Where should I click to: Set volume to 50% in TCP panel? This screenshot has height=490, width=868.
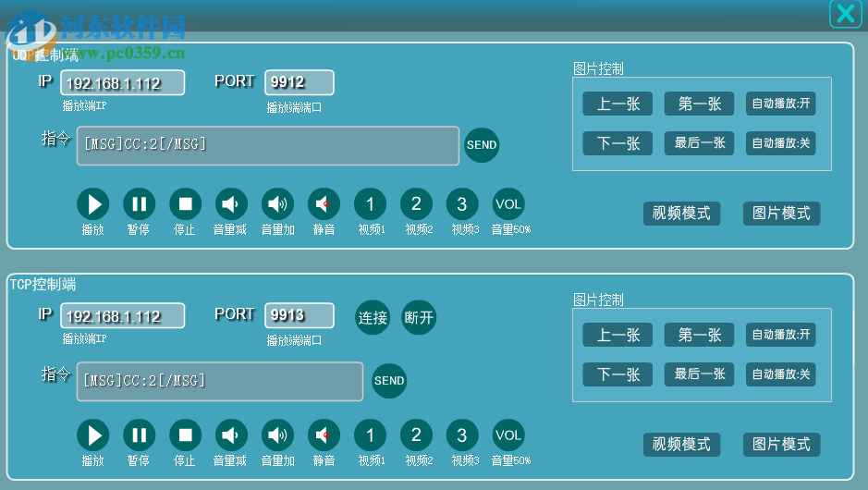[x=508, y=435]
